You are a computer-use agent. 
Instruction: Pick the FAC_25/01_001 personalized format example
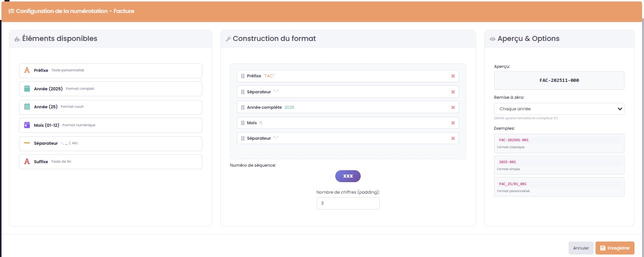click(559, 187)
